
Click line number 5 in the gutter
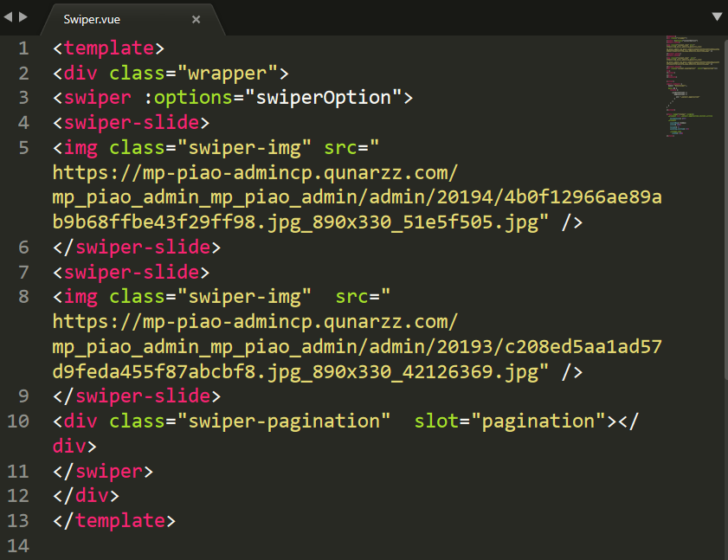[23, 148]
